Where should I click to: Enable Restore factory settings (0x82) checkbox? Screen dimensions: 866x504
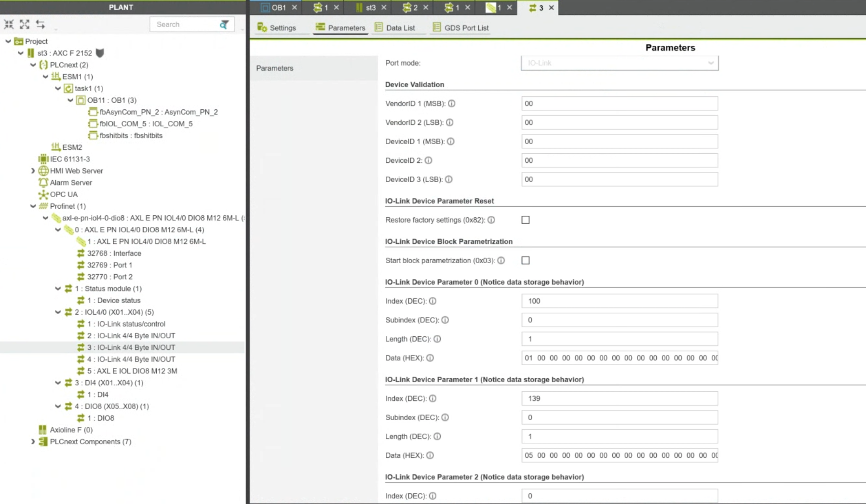pos(526,220)
